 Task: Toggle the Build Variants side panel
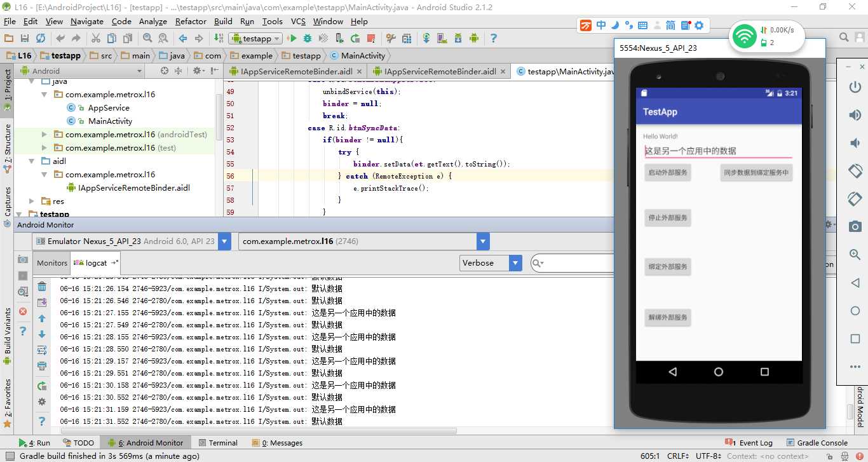pos(7,336)
